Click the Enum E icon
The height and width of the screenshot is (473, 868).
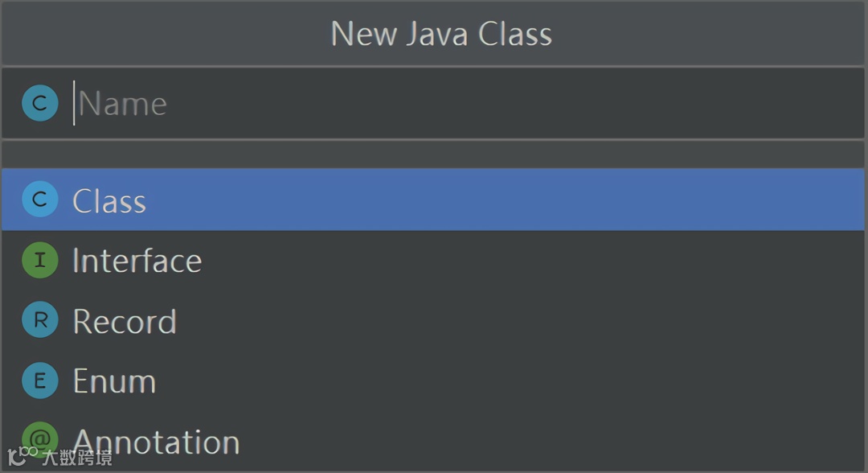(x=39, y=381)
